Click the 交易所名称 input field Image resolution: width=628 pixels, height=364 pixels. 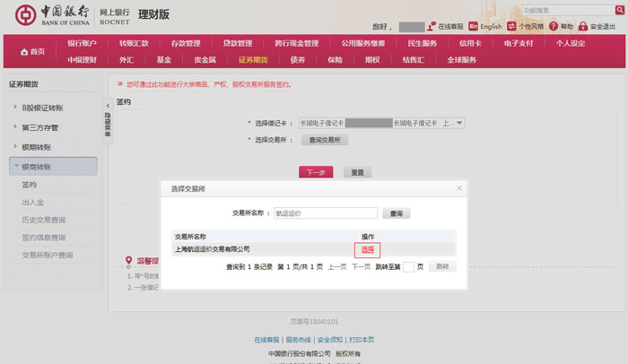(x=325, y=213)
